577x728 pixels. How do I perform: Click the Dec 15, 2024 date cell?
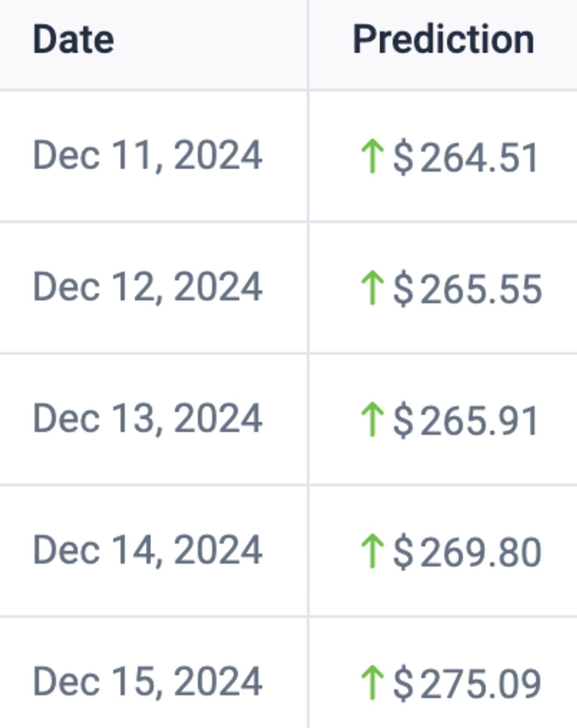point(147,682)
